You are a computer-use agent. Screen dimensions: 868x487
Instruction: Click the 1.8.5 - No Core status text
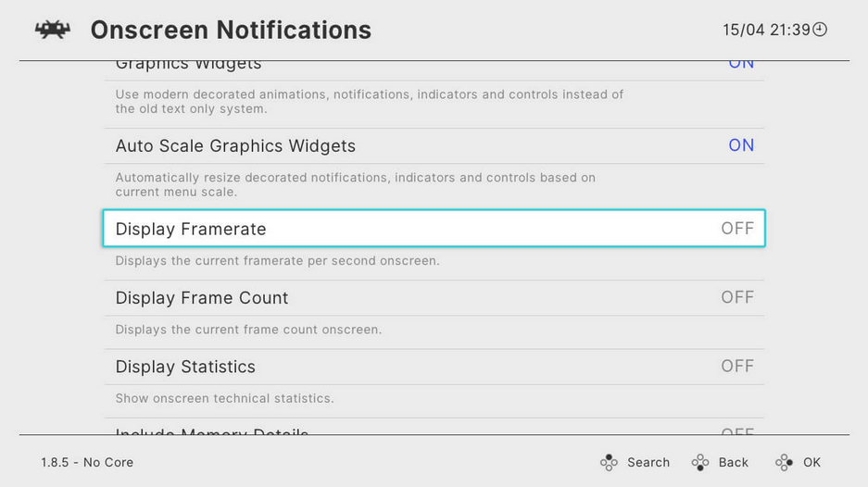click(x=87, y=462)
